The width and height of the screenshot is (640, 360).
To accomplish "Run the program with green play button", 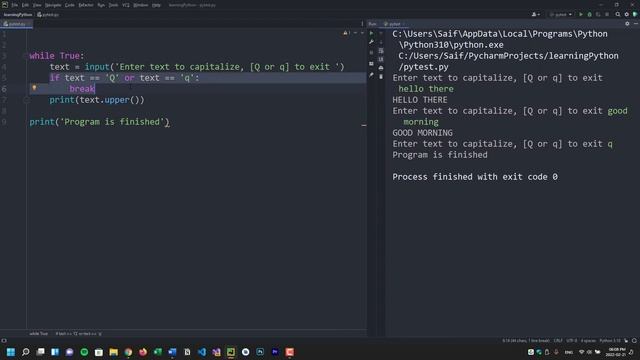I will point(581,14).
